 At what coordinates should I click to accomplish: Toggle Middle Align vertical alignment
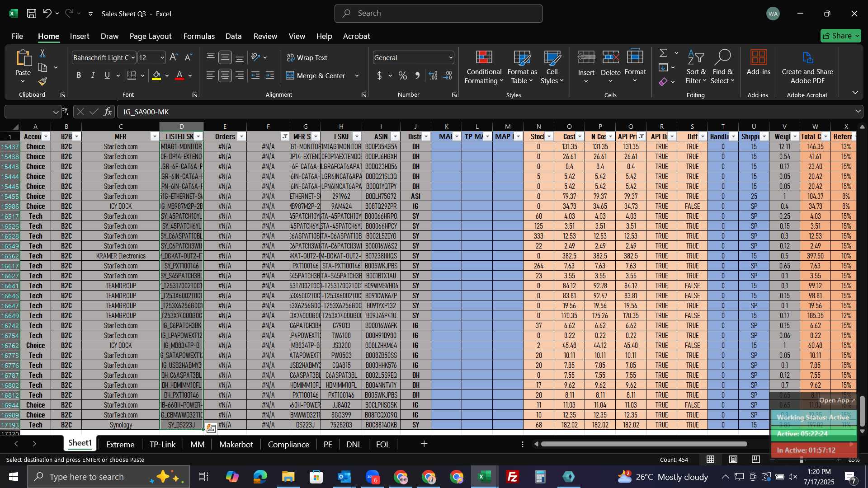tap(225, 57)
